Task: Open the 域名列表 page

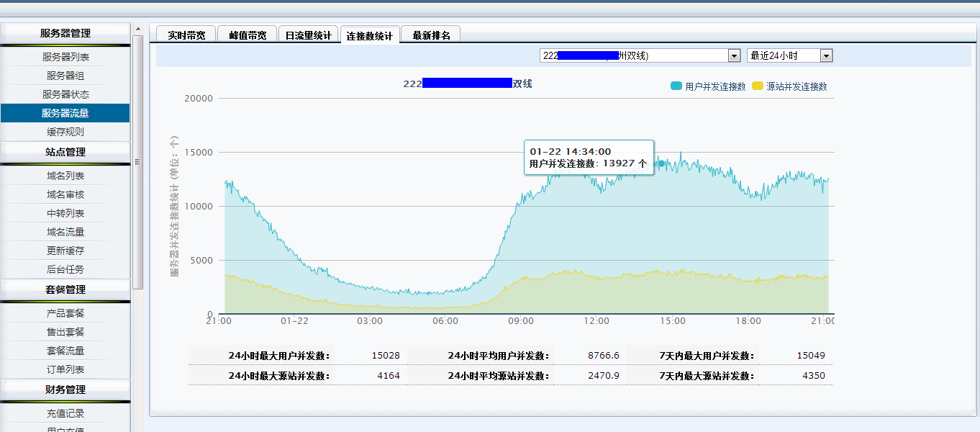Action: 65,175
